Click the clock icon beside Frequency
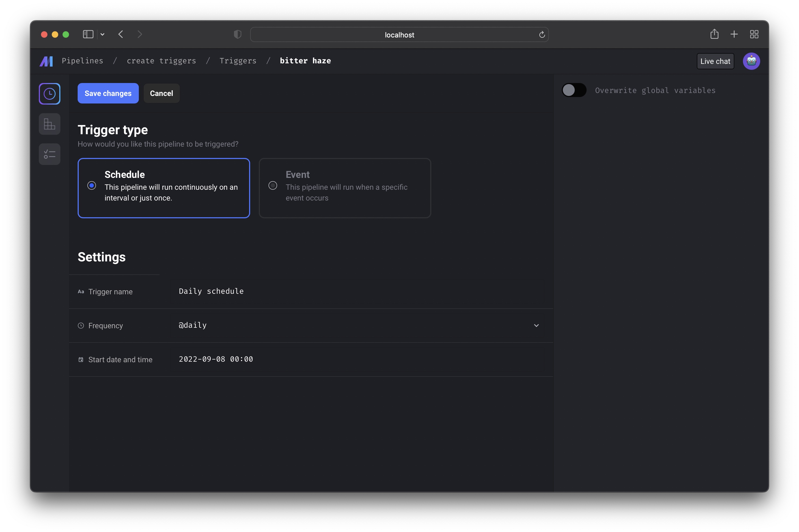Viewport: 799px width, 532px height. click(x=81, y=325)
